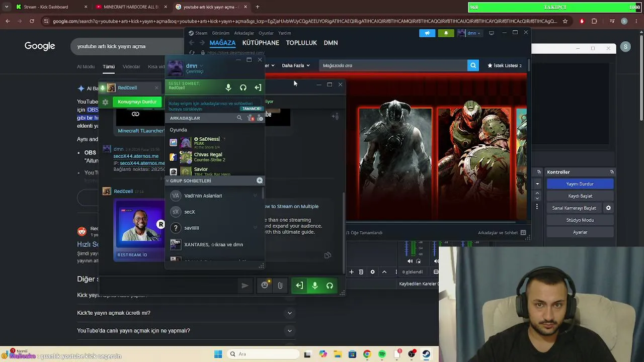Start virtual camera with Sanal Kamerayı Başlat

point(574,208)
